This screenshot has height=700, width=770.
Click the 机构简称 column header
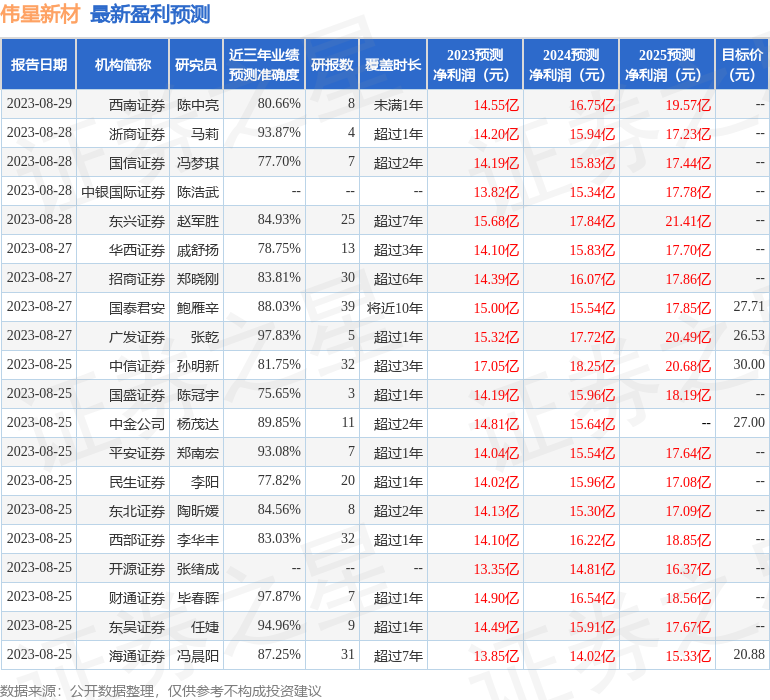coord(123,64)
